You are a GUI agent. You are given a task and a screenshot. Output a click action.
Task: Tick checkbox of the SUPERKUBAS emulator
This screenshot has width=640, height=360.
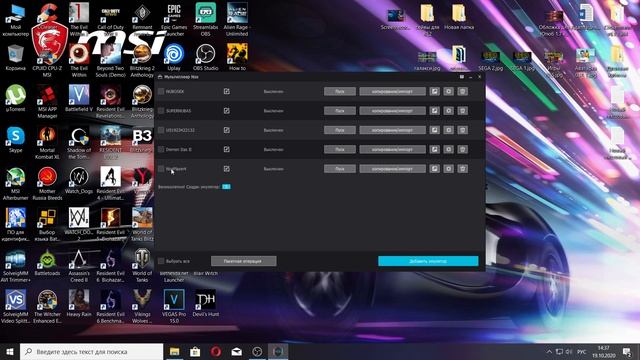[161, 111]
